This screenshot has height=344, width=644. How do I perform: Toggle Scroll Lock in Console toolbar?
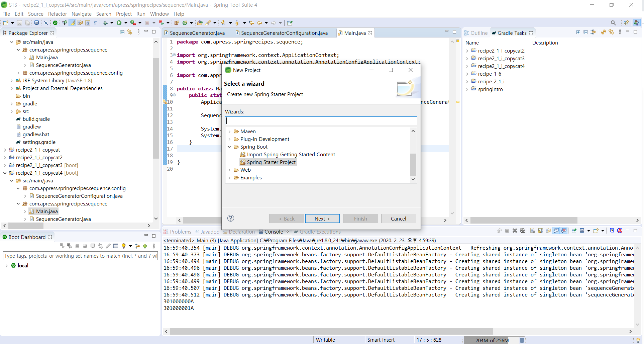coord(540,231)
